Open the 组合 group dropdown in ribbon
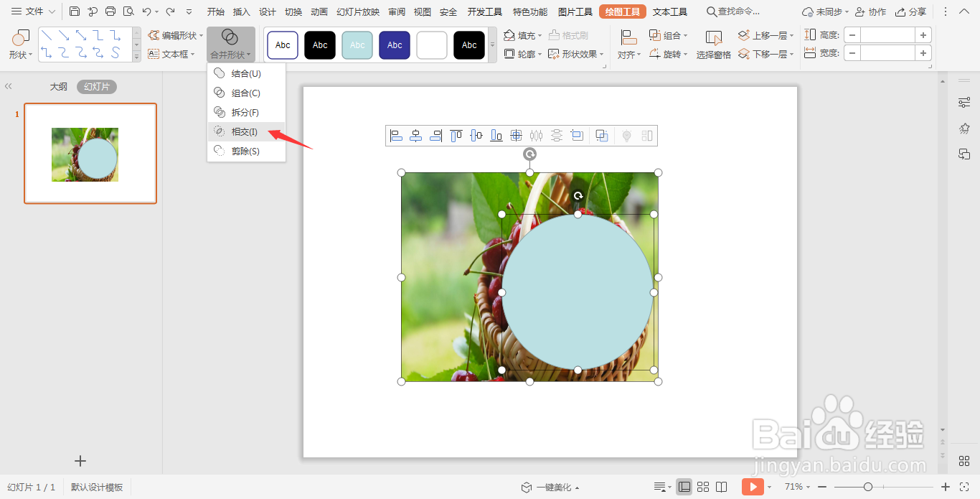 click(668, 35)
